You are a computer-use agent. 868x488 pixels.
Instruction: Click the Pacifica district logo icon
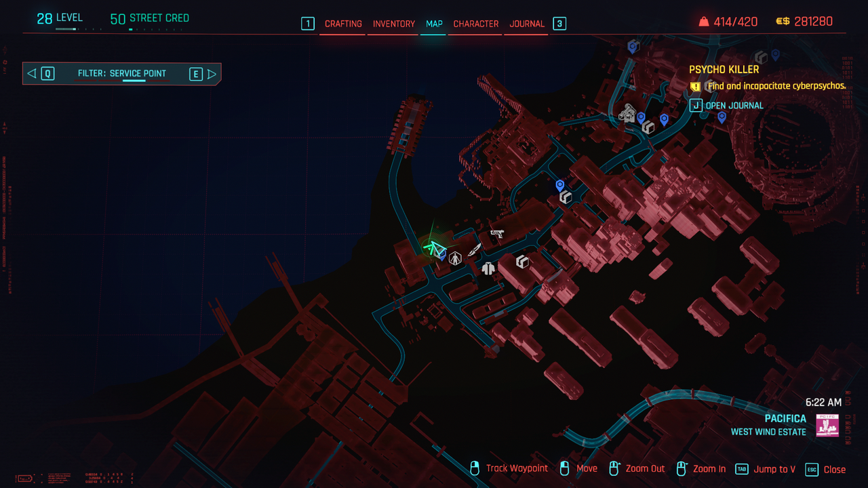click(827, 425)
